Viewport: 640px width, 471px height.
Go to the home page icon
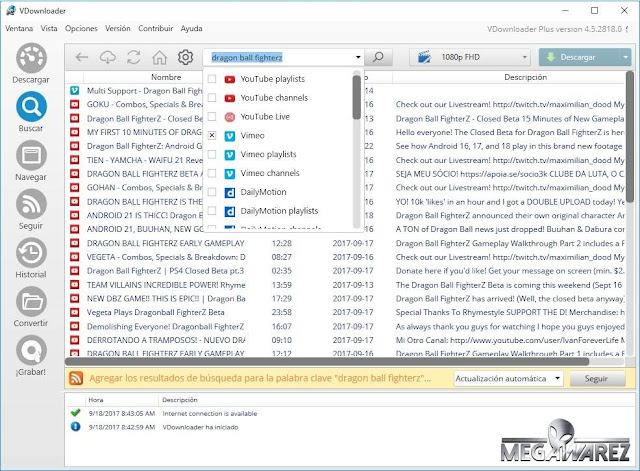tap(160, 58)
